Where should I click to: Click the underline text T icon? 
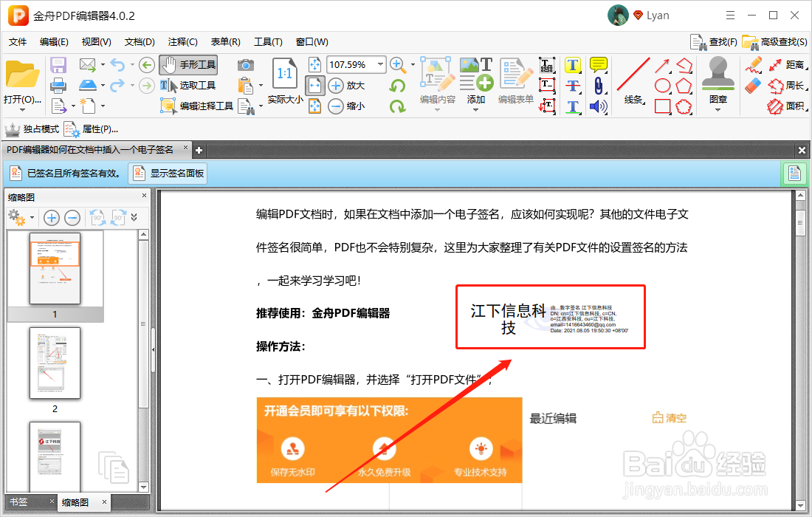click(x=572, y=106)
